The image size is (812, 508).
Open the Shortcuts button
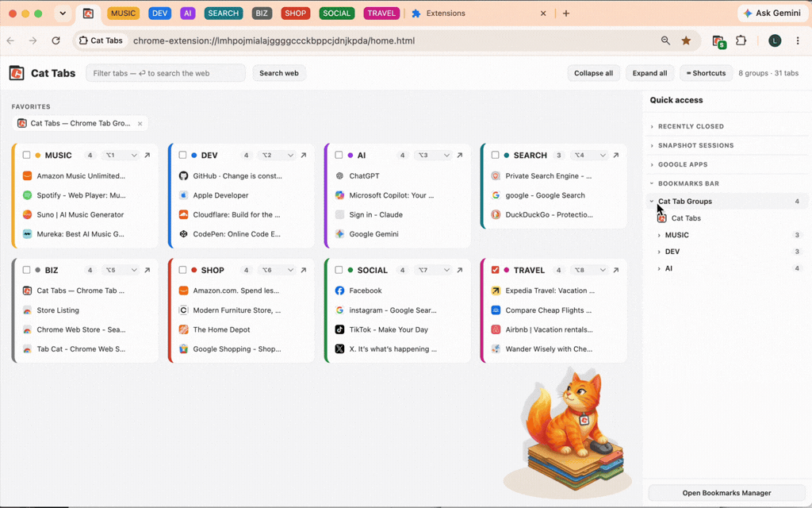[706, 73]
